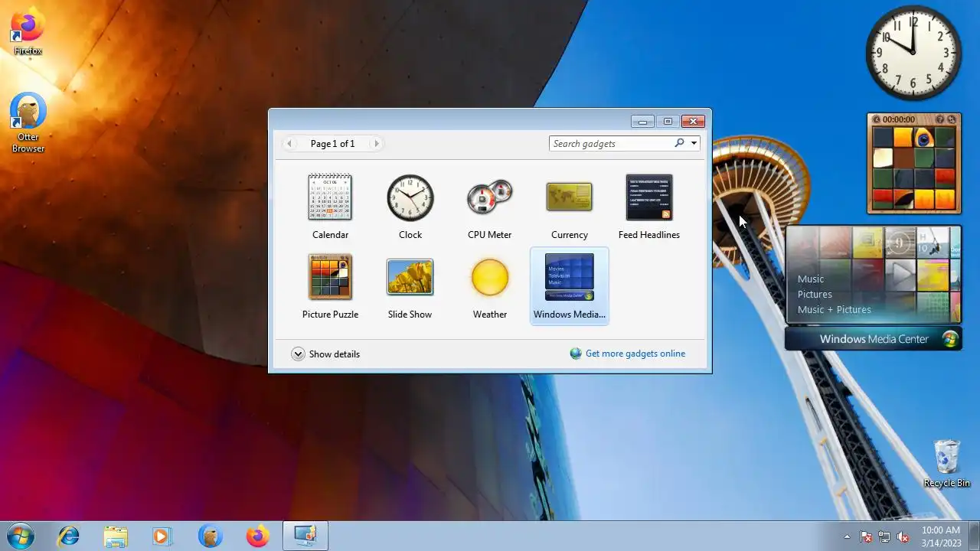Open Firefox from the taskbar
This screenshot has width=980, height=551.
coord(257,536)
